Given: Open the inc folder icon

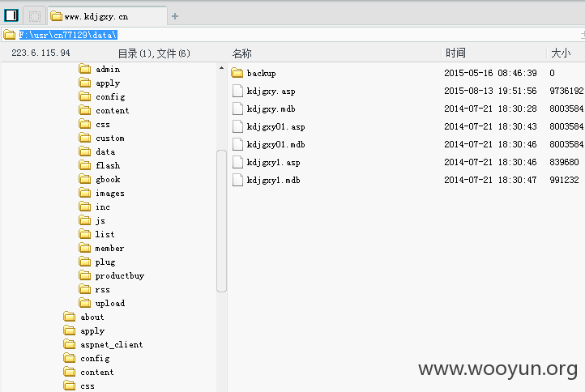Looking at the screenshot, I should 85,207.
